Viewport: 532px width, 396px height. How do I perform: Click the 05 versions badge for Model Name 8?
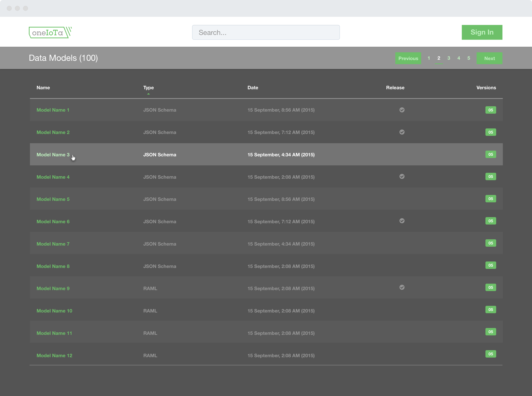pyautogui.click(x=491, y=265)
